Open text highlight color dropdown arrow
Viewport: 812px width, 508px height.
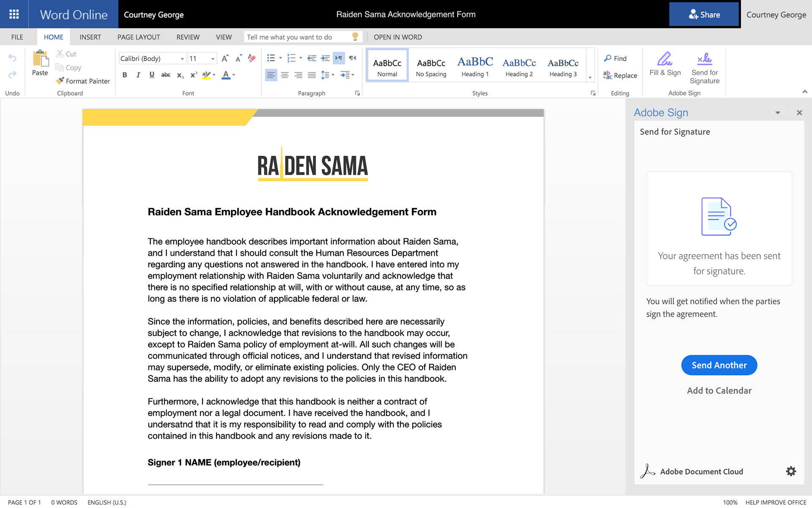(214, 75)
